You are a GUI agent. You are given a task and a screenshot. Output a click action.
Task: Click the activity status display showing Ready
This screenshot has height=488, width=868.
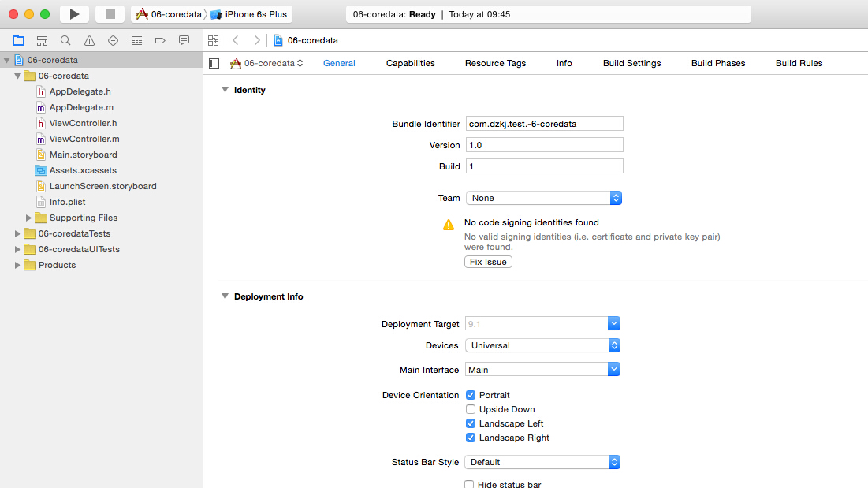(548, 14)
